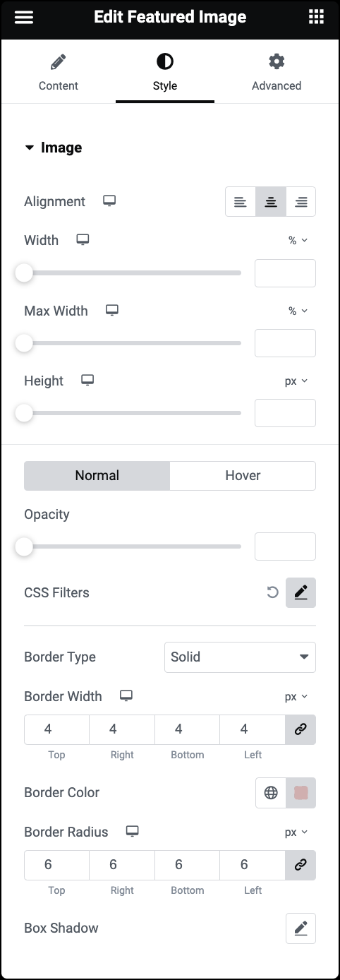Switch to the Advanced tab

click(x=277, y=73)
